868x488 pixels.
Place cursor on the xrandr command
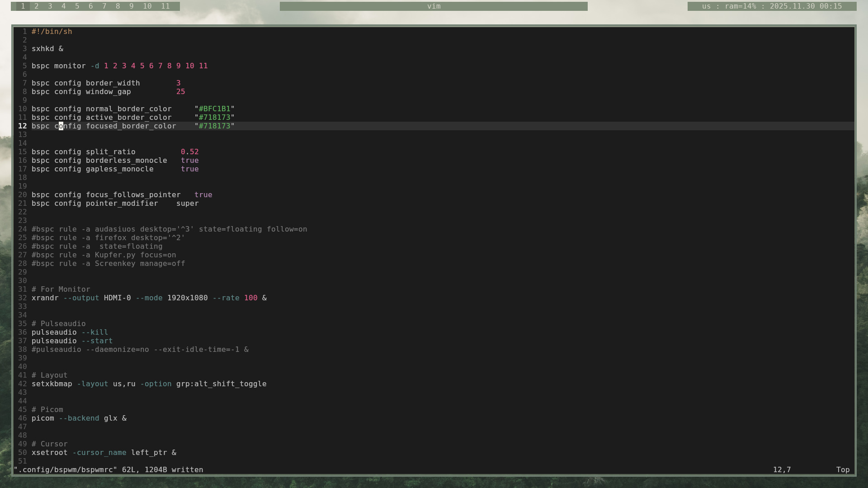click(45, 298)
